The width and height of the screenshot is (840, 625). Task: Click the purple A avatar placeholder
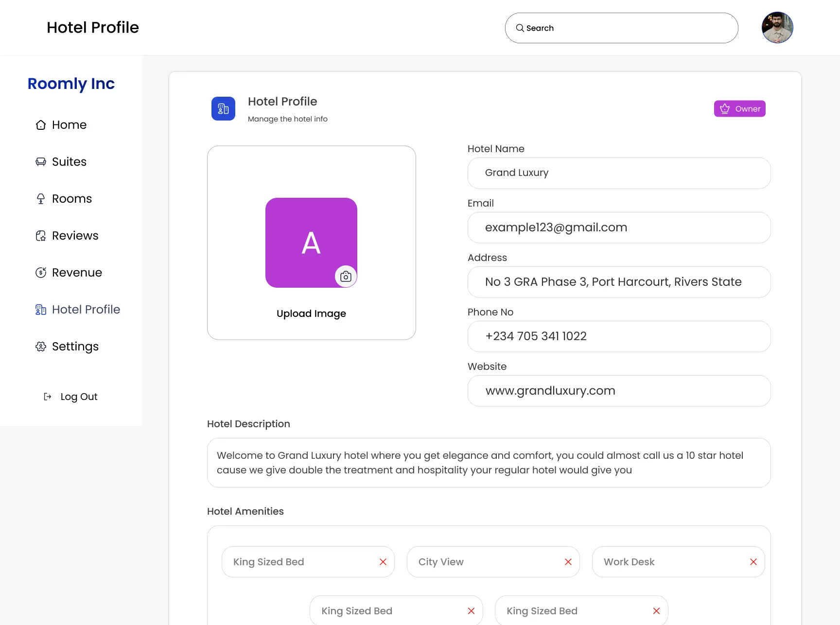(311, 243)
